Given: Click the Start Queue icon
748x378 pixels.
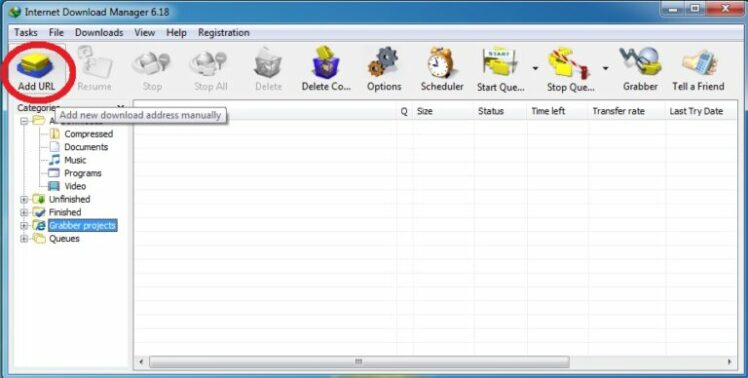Looking at the screenshot, I should coord(500,63).
